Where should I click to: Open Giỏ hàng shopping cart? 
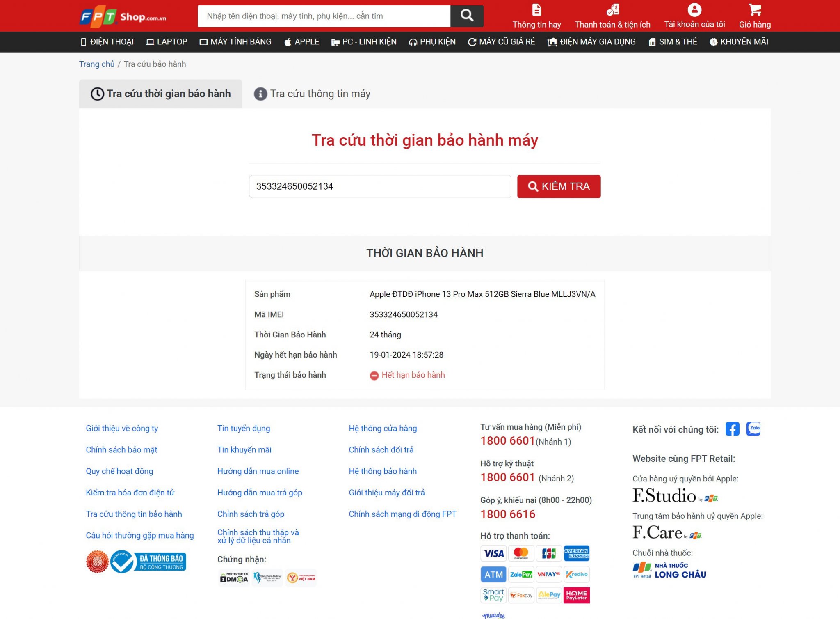point(755,16)
